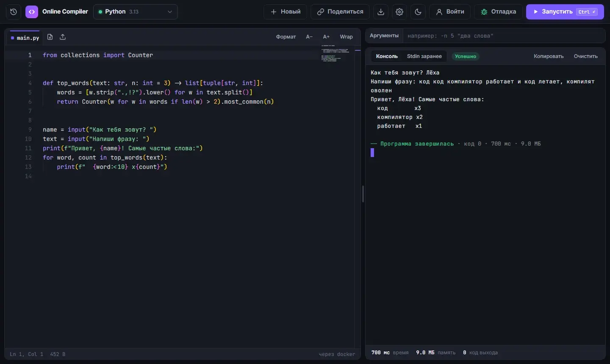
Task: Click the return Counter code line
Action: [166, 102]
